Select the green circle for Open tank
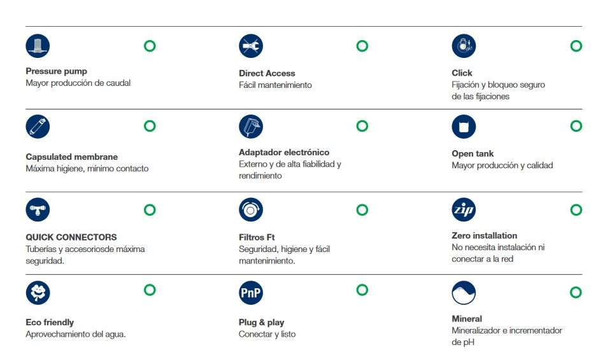Viewport: 612px width, 364px height. point(576,126)
